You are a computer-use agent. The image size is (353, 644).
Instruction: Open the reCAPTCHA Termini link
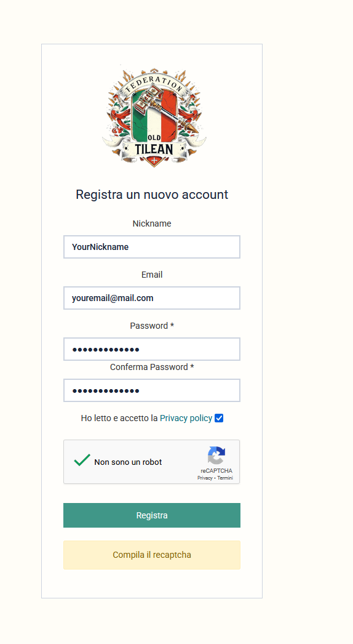225,478
